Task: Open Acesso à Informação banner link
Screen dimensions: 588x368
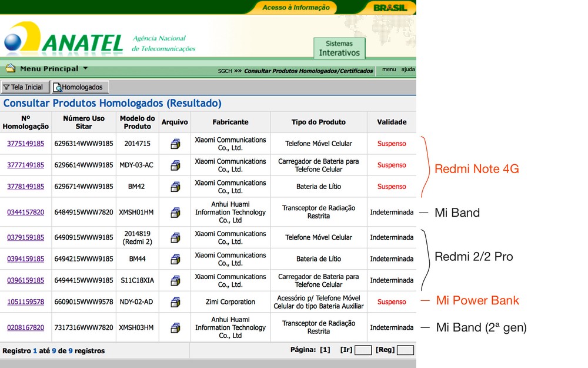Action: 296,8
